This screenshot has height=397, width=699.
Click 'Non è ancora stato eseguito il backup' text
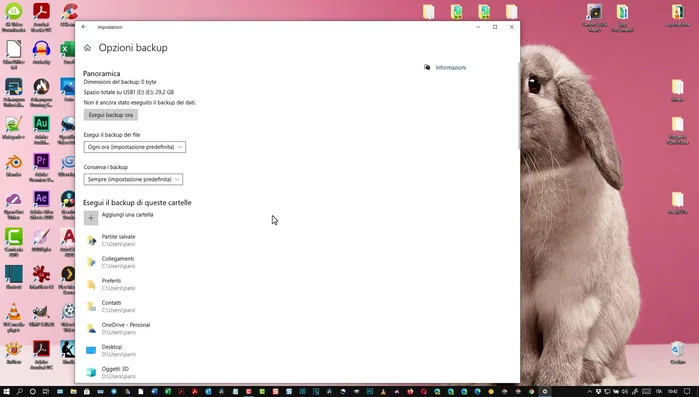pos(140,102)
